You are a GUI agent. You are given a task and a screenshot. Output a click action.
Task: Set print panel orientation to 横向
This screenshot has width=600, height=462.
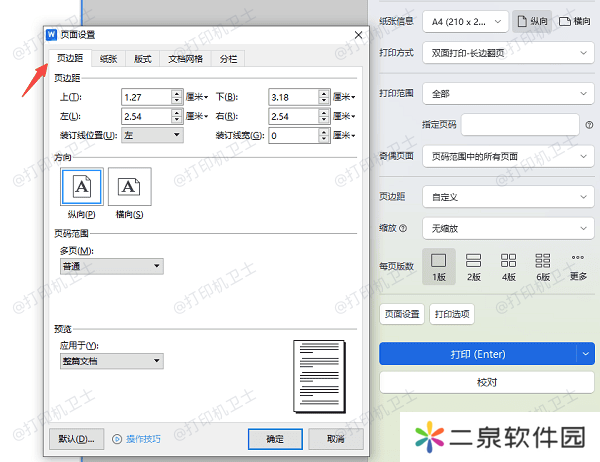pos(574,21)
